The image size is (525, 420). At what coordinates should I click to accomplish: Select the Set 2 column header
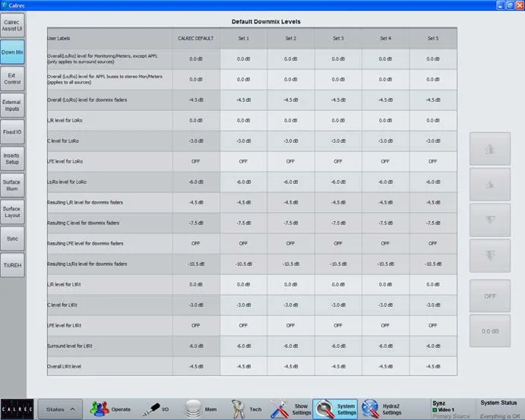tap(291, 39)
